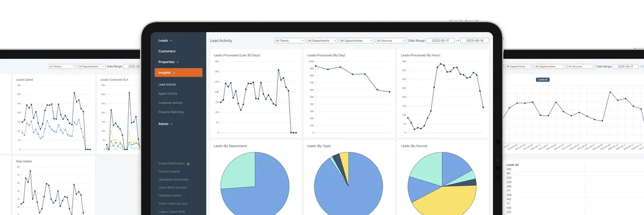The image size is (644, 215).
Task: Expand the Leads menu chevron
Action: point(171,40)
